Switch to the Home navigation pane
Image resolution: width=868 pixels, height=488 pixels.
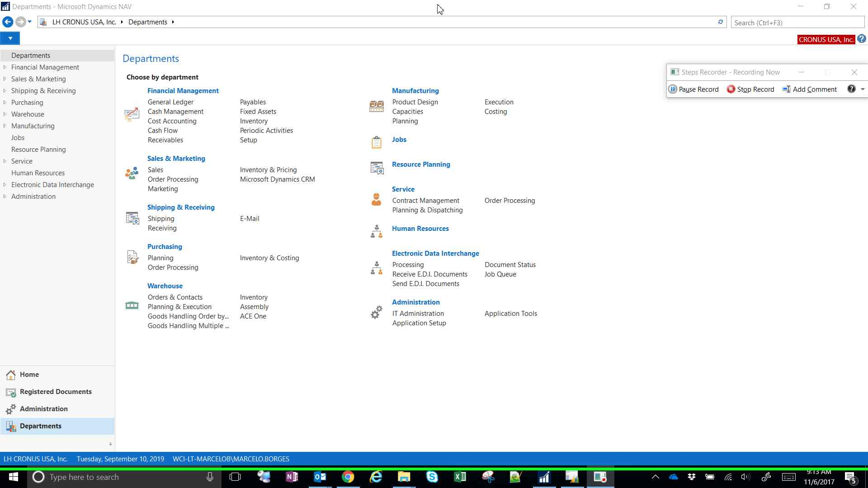pos(29,375)
